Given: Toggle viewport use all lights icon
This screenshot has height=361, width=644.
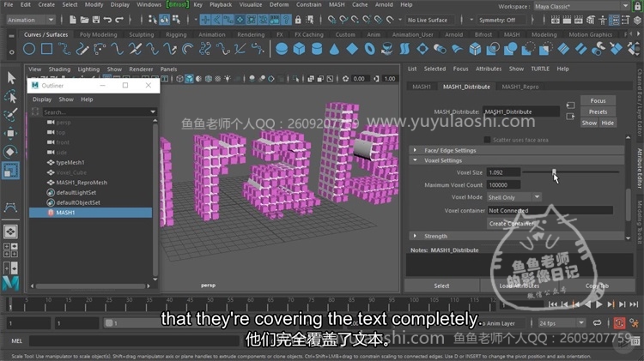Looking at the screenshot, I should point(228,79).
